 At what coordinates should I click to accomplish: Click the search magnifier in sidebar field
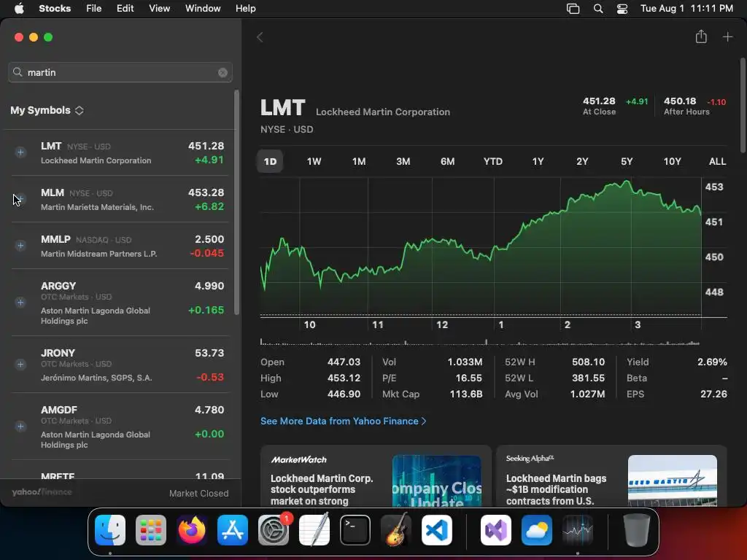click(18, 72)
